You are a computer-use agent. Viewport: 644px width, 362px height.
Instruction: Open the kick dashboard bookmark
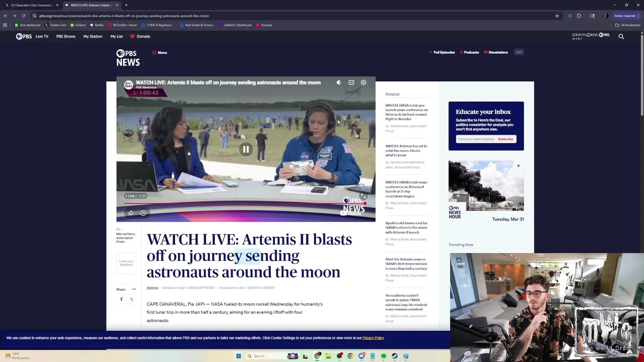(27, 25)
